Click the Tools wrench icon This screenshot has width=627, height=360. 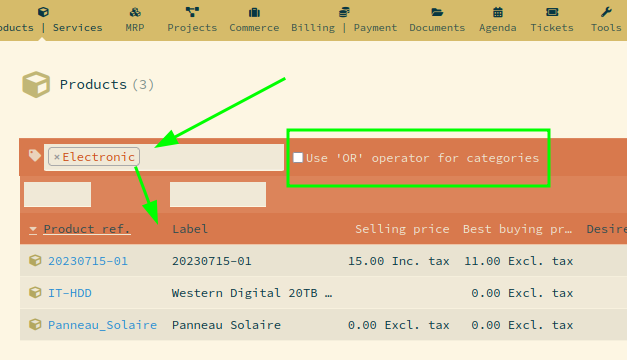(x=606, y=12)
